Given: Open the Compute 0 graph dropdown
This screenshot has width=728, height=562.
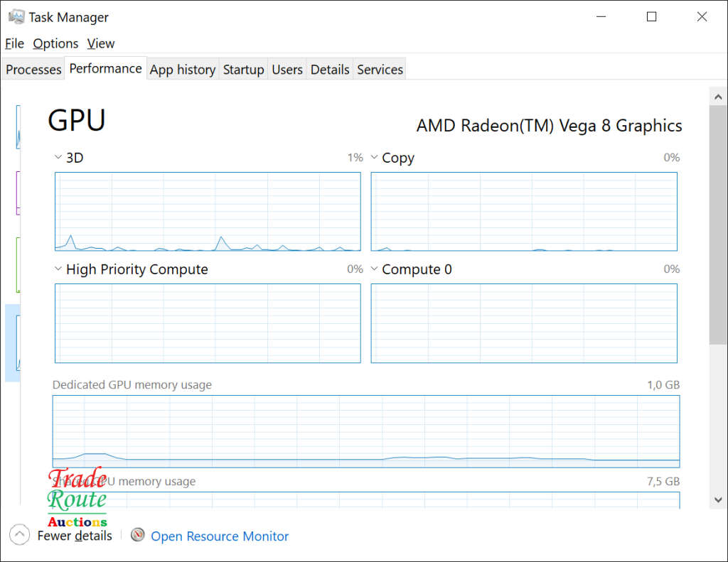Looking at the screenshot, I should point(374,269).
